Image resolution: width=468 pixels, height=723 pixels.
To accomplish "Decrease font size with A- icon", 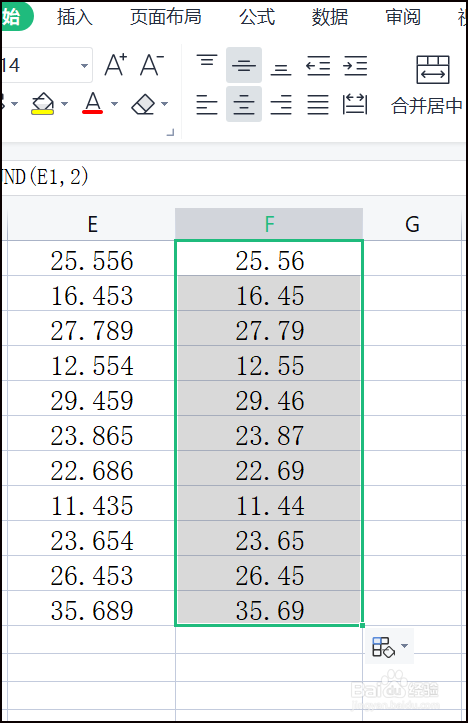I will coord(152,65).
